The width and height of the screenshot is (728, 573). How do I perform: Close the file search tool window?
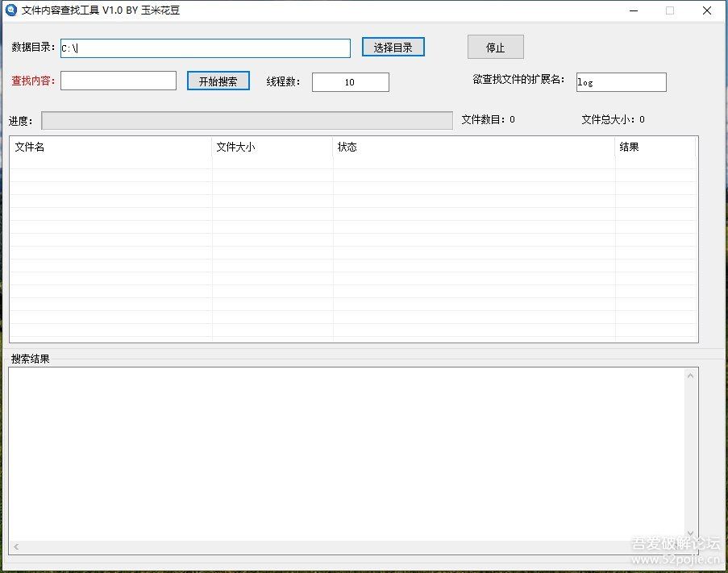(x=707, y=10)
